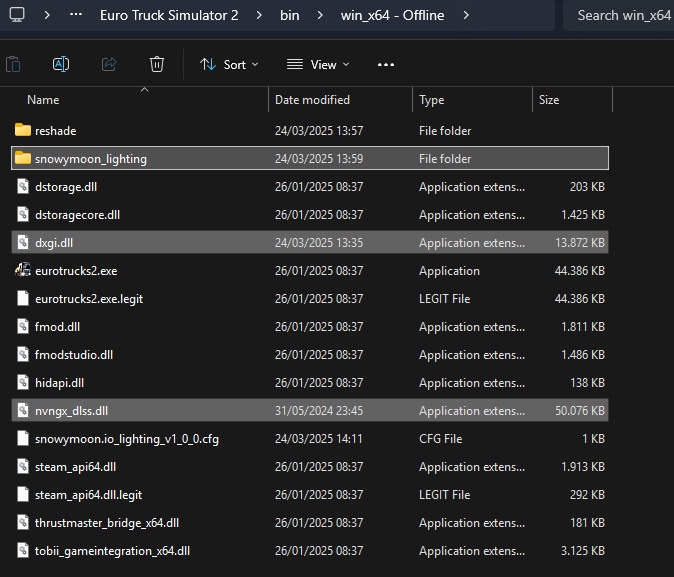Click the dstorage.dll file icon

23,186
